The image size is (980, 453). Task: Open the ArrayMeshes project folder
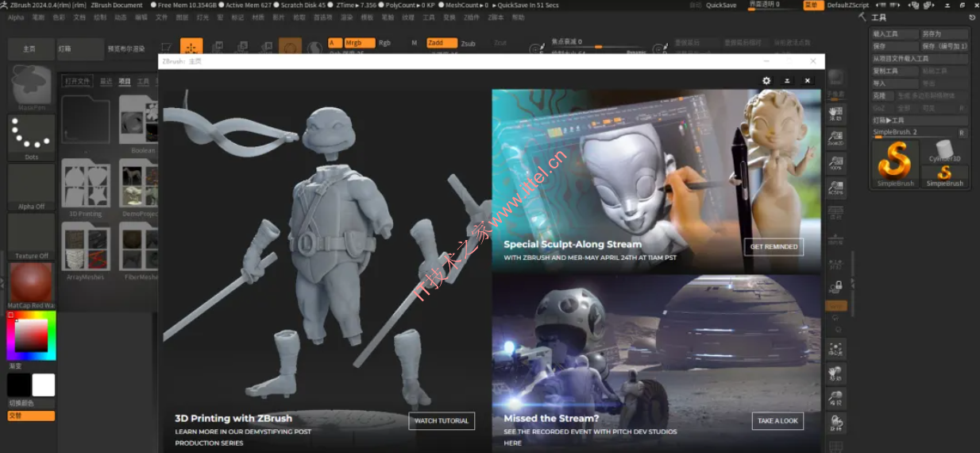[x=85, y=251]
